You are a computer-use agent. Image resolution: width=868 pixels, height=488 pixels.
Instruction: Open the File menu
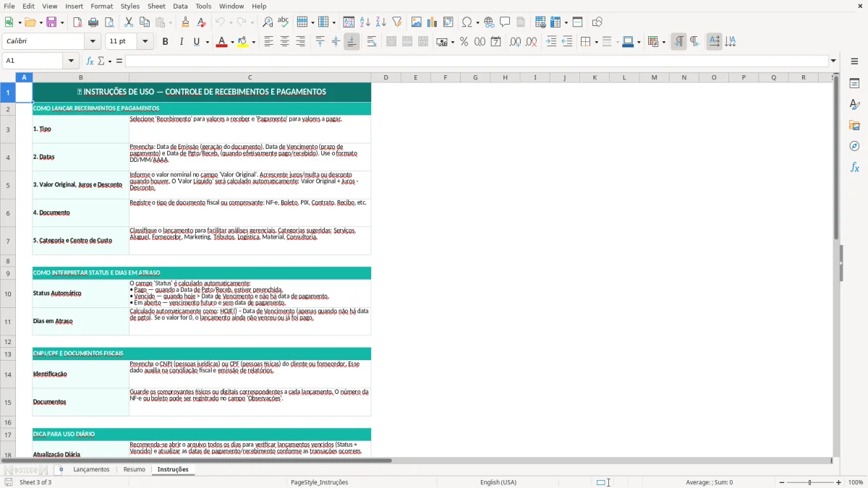click(x=9, y=6)
